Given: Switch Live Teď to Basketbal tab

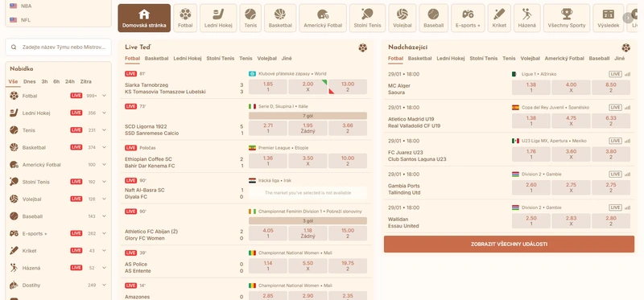Looking at the screenshot, I should click(x=156, y=58).
